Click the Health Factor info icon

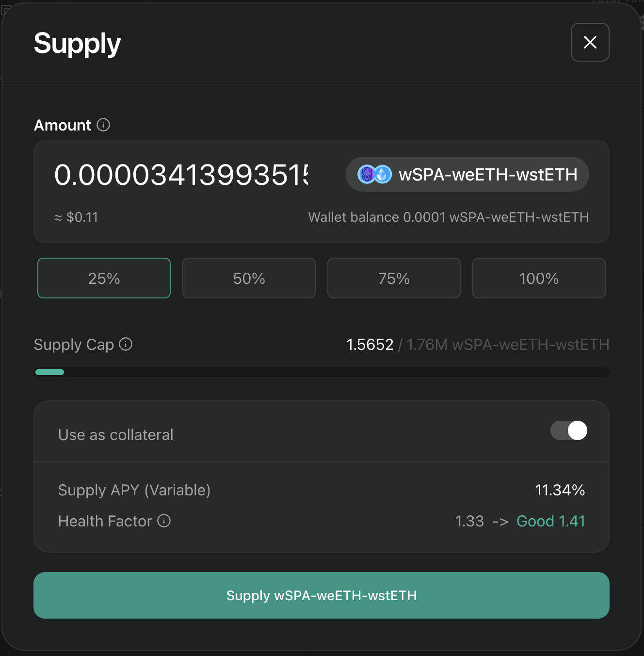[164, 521]
